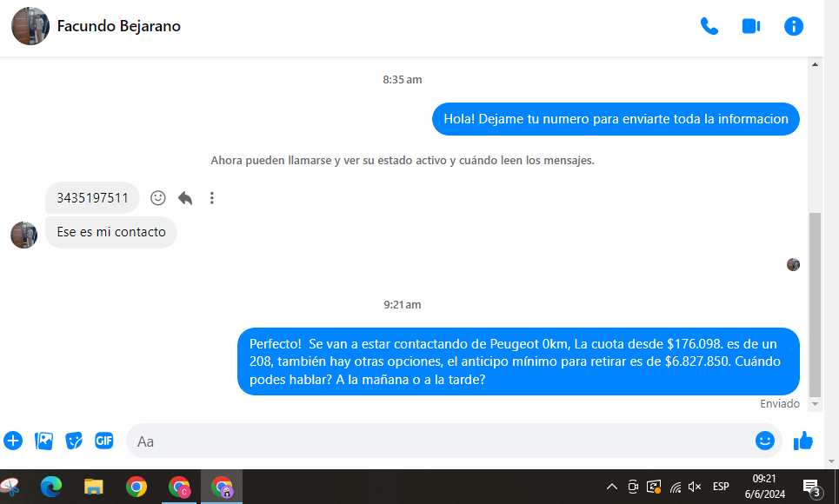Open Google Chrome from the taskbar
Screen dimensions: 839x504
click(137, 487)
